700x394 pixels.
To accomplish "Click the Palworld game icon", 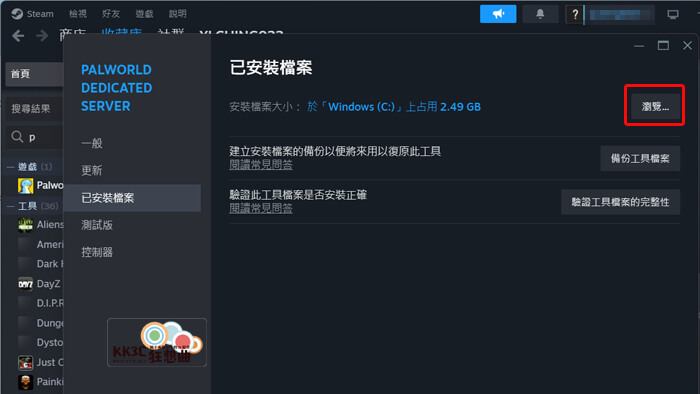I will [25, 186].
